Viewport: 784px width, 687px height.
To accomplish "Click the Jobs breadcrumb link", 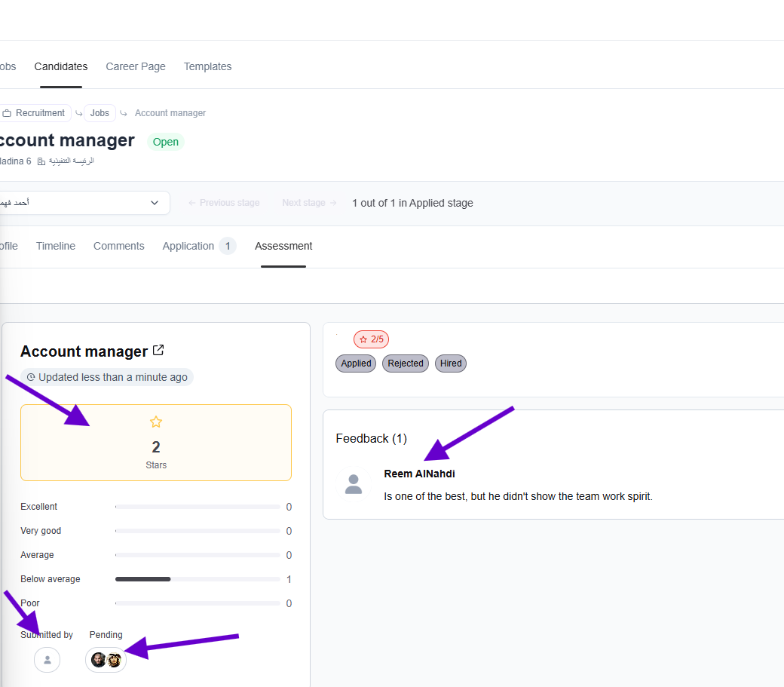I will 100,113.
